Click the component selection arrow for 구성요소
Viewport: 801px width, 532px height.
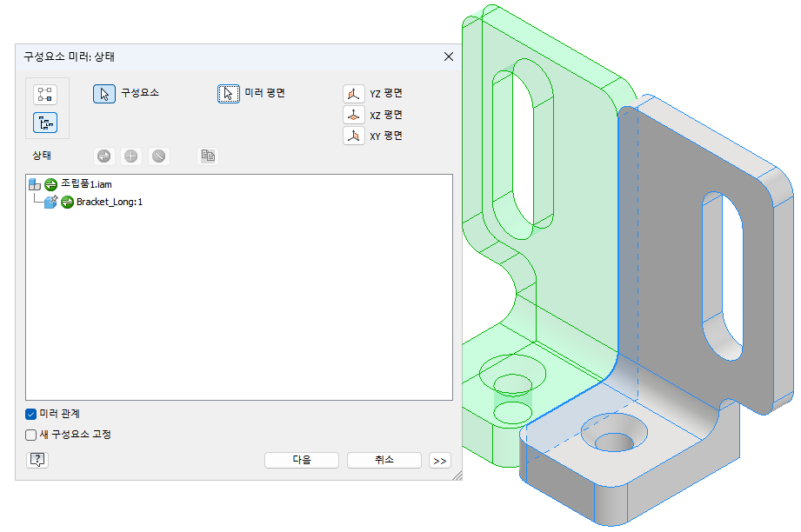point(104,94)
